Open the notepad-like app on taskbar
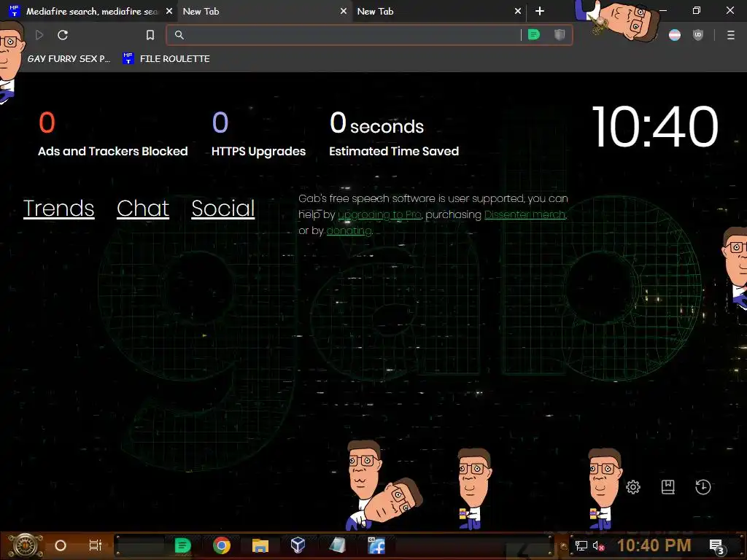Screen dimensions: 747x560 (337, 545)
